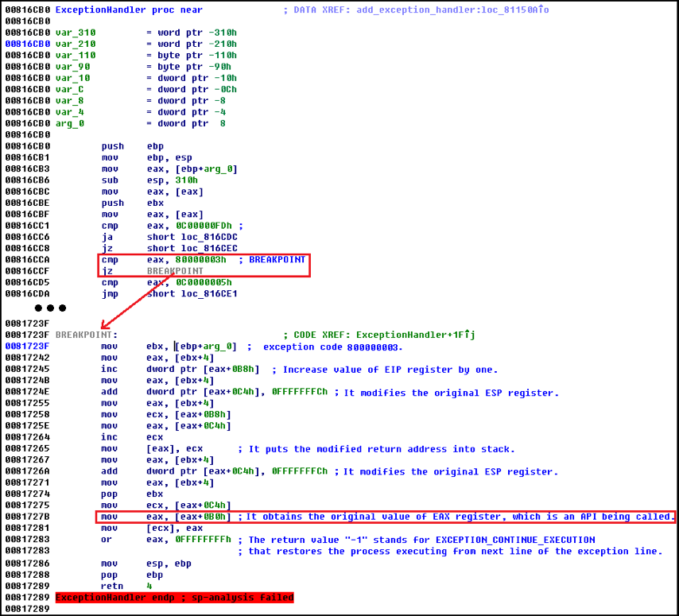Select the BREAKPOINT: label at 0081723F
This screenshot has width=679, height=616.
pos(86,335)
